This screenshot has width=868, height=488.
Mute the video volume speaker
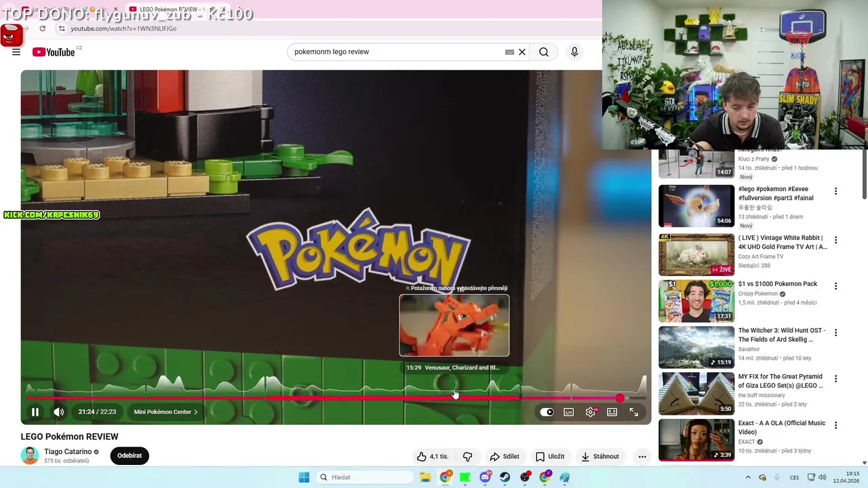pyautogui.click(x=59, y=411)
